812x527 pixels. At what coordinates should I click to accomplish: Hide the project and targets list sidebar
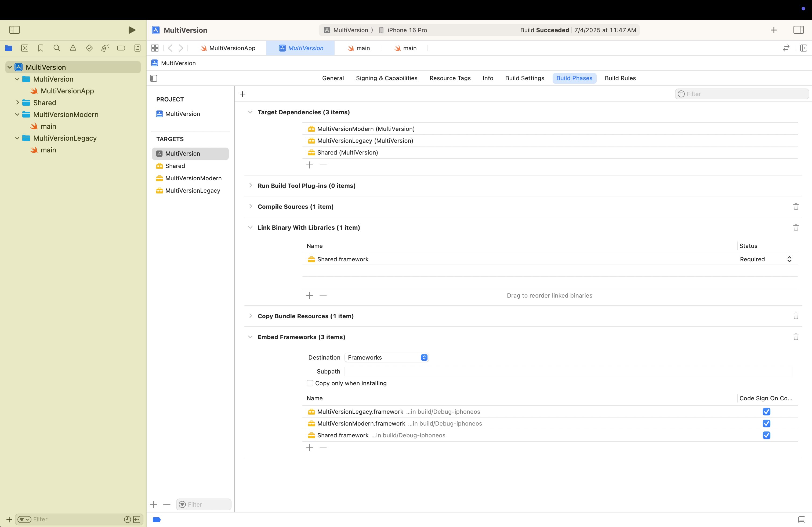154,78
